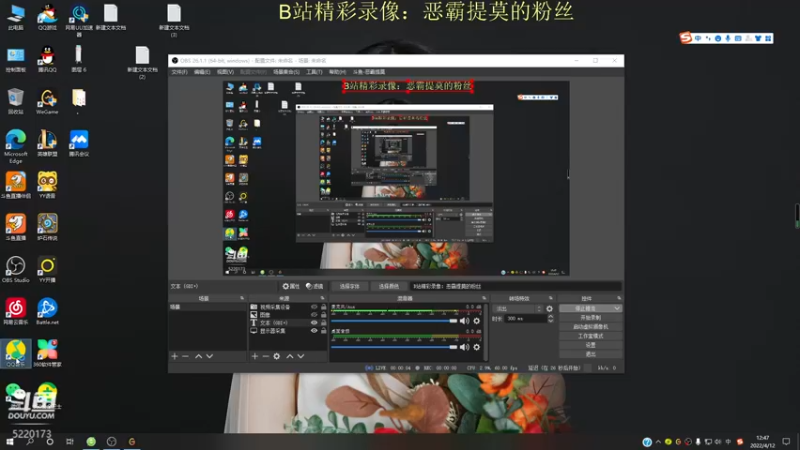Adjust the second mixer track volume slider
This screenshot has width=800, height=450.
(x=394, y=347)
